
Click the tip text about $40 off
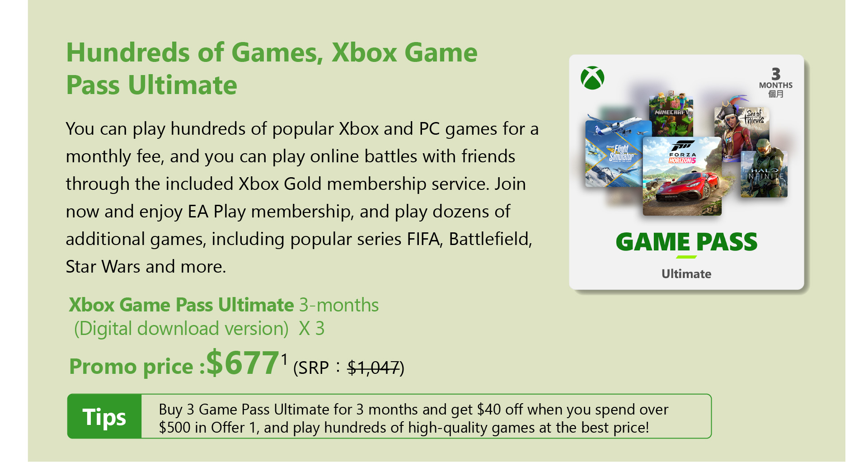coord(413,418)
